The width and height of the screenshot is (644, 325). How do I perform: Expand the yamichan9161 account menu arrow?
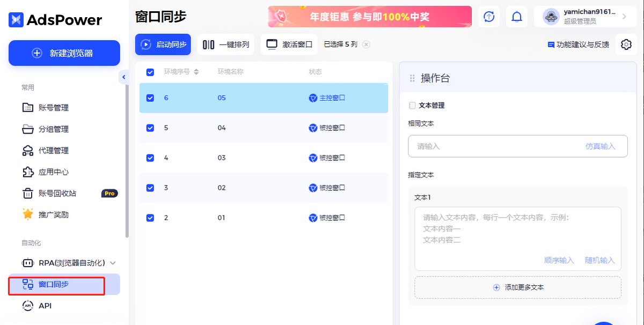pos(624,17)
